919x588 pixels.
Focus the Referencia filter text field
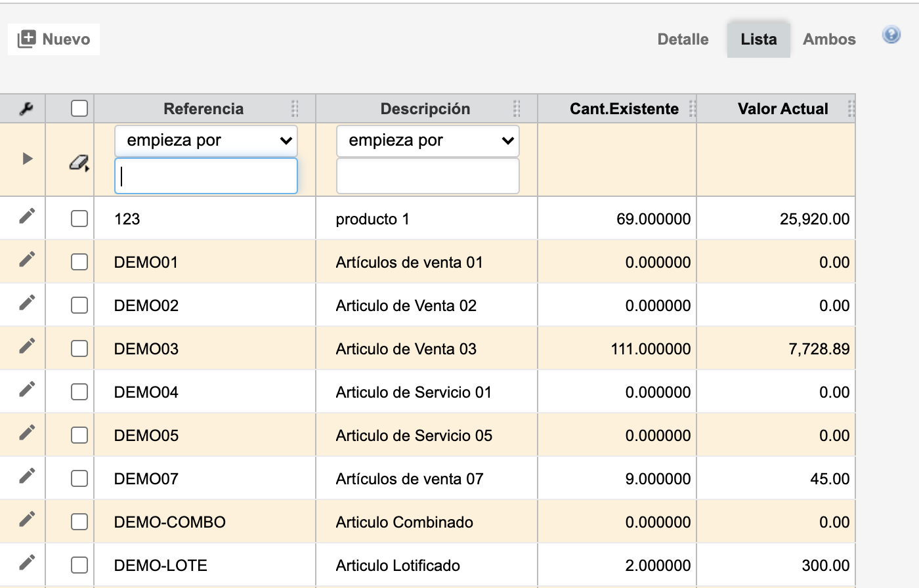click(206, 176)
